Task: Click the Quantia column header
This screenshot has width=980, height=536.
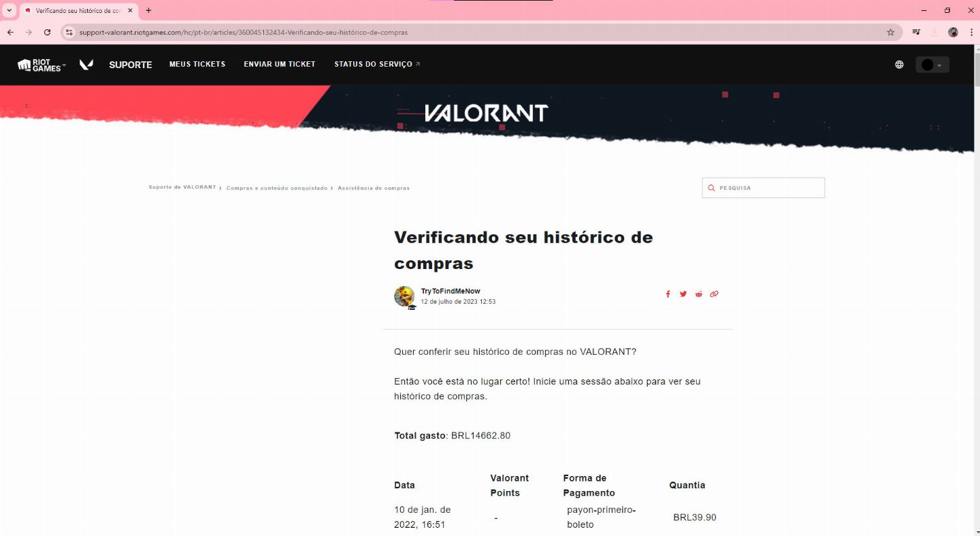Action: [x=687, y=485]
